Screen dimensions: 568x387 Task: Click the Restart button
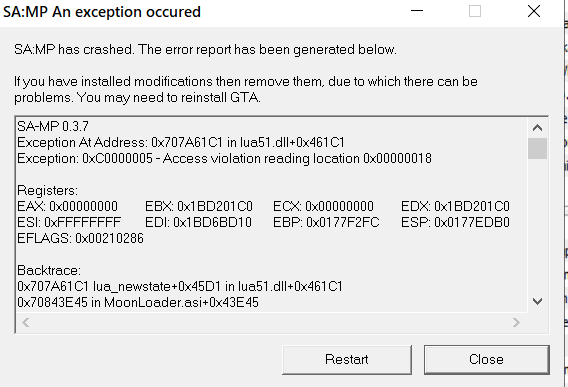pos(347,359)
